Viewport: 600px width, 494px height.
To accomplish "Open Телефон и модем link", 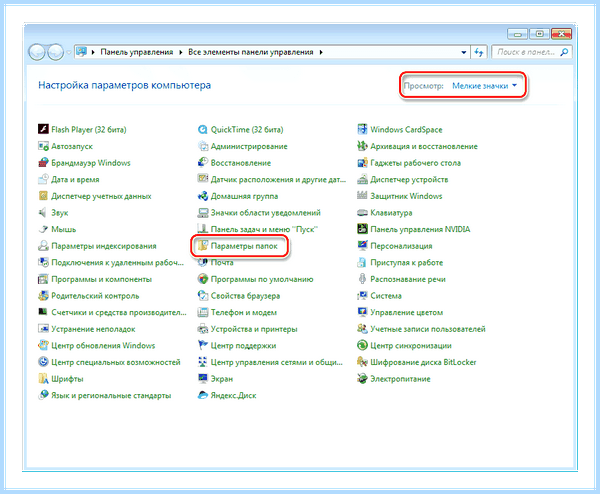I will coord(244,313).
